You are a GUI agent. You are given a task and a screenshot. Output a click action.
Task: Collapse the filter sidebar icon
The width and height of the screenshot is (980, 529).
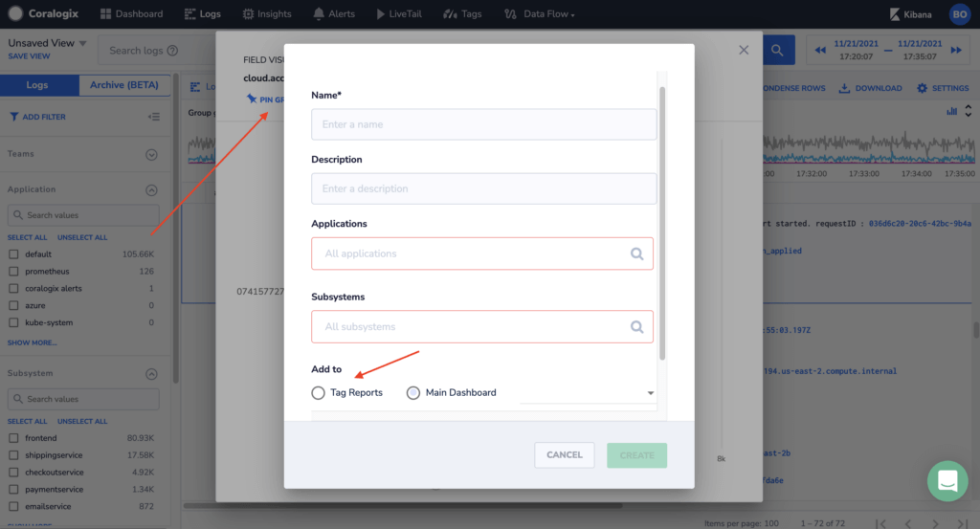coord(154,117)
